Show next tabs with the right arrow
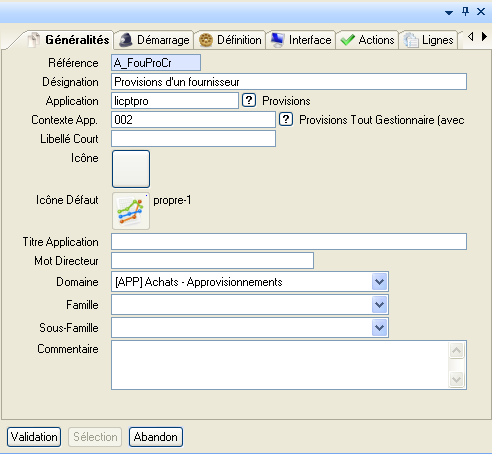 484,37
